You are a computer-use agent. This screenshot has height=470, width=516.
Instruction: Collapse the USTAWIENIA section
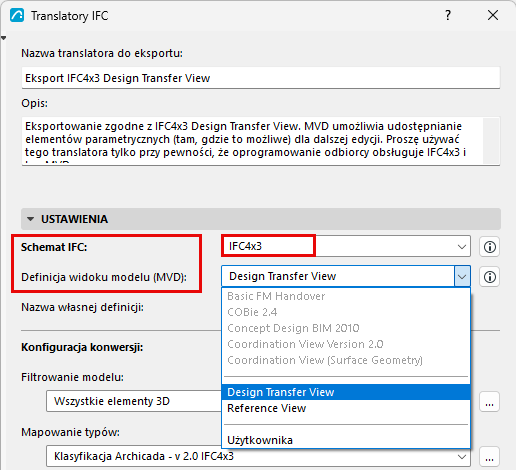pos(261,219)
